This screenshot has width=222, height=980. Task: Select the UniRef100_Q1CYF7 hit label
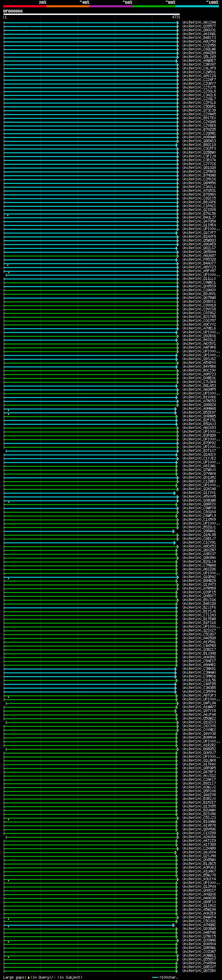(199, 233)
